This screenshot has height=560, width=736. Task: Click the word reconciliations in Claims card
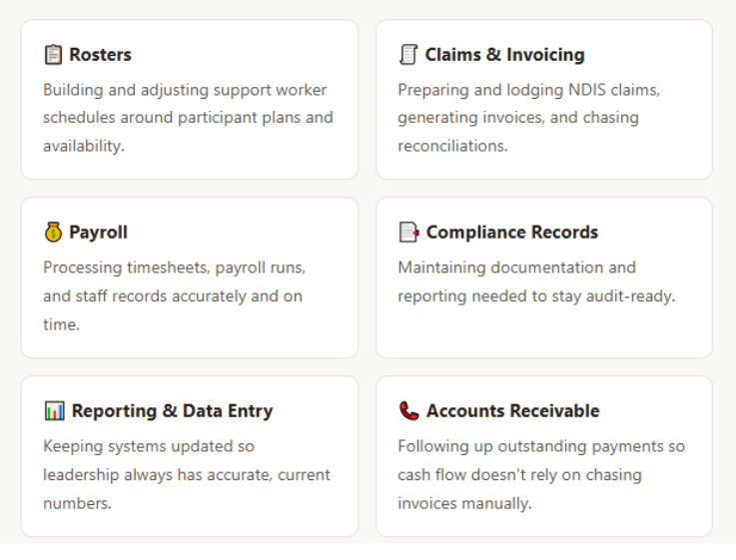click(453, 146)
